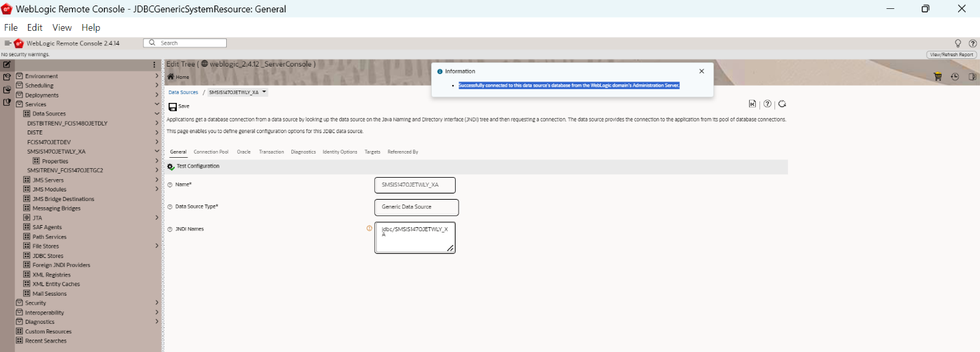Click the Name input field
This screenshot has height=352, width=980.
[x=415, y=185]
